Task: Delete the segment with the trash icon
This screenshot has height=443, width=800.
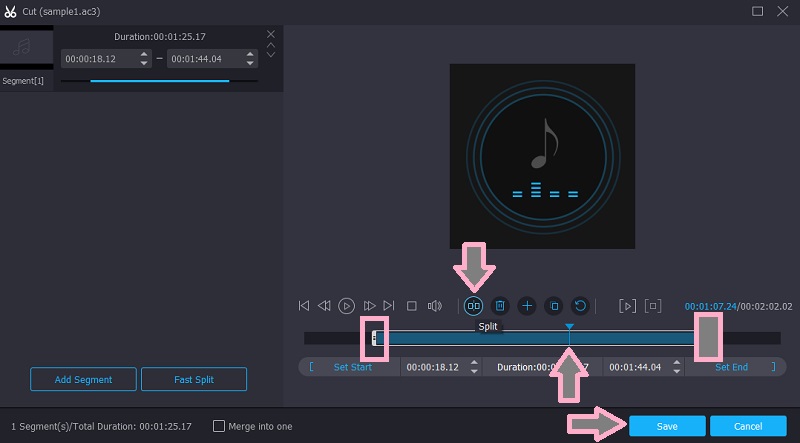Action: 500,305
